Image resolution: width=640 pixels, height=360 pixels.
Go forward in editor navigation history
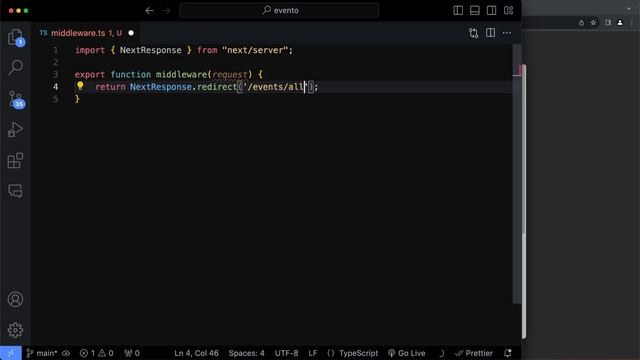166,11
